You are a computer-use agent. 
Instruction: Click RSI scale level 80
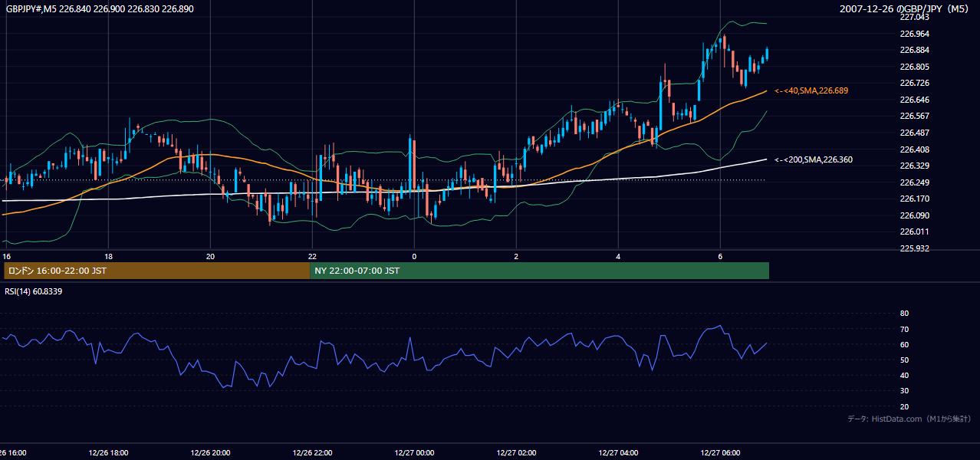click(904, 314)
